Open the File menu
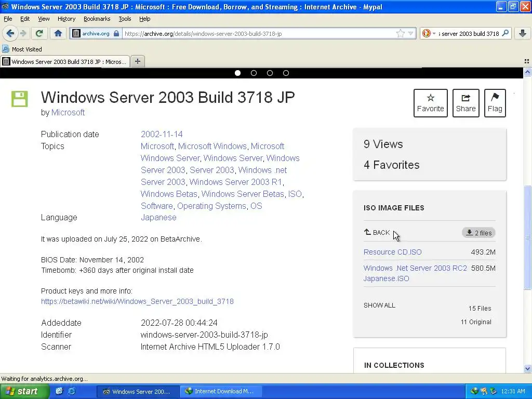Image resolution: width=532 pixels, height=399 pixels. coord(8,19)
